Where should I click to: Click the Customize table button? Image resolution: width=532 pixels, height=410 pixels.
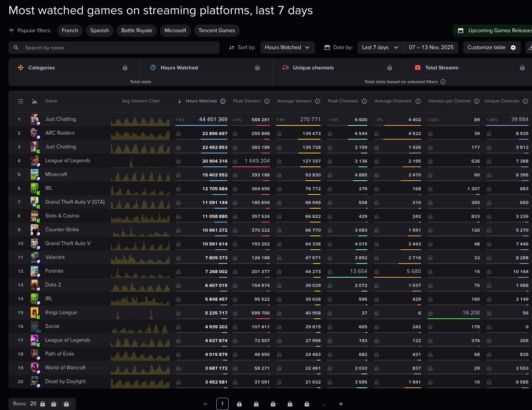coord(492,48)
